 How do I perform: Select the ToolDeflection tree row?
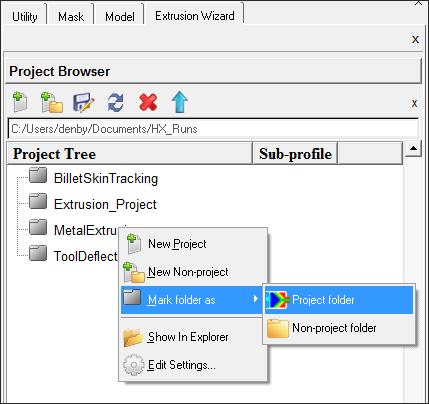[x=86, y=256]
